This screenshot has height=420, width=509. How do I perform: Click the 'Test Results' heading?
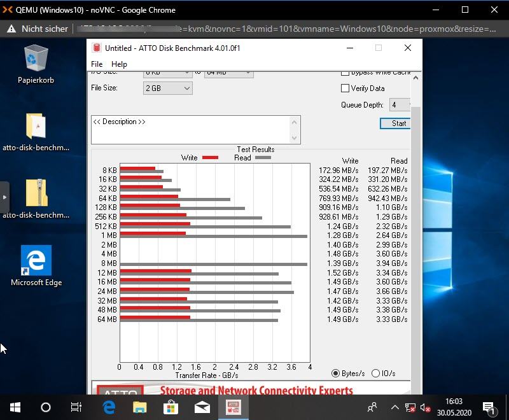(x=256, y=150)
